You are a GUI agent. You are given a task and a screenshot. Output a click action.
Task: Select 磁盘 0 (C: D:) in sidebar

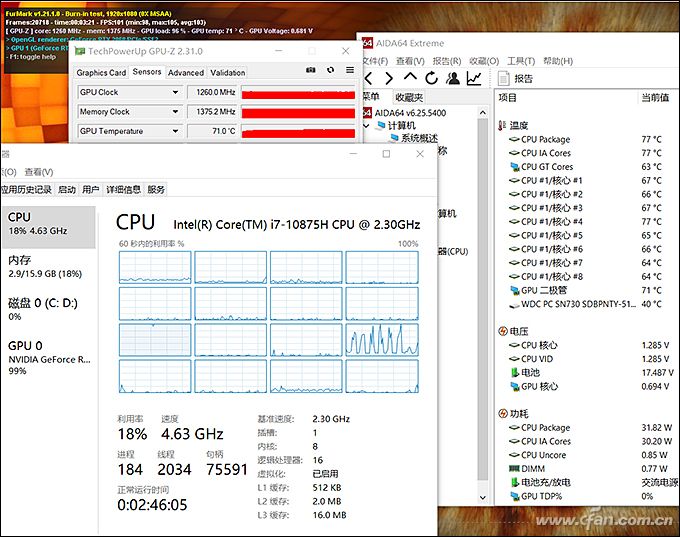tap(48, 309)
